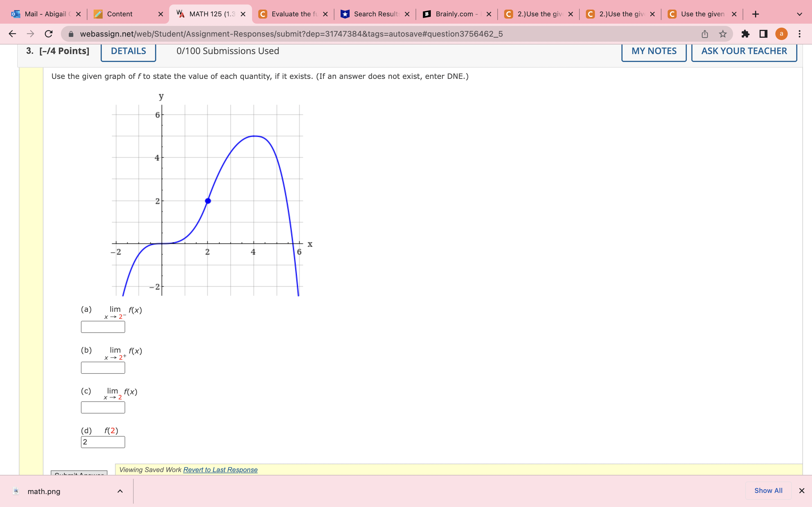Expand the math.png download options chevron
Screen dimensions: 812x507
pos(120,491)
